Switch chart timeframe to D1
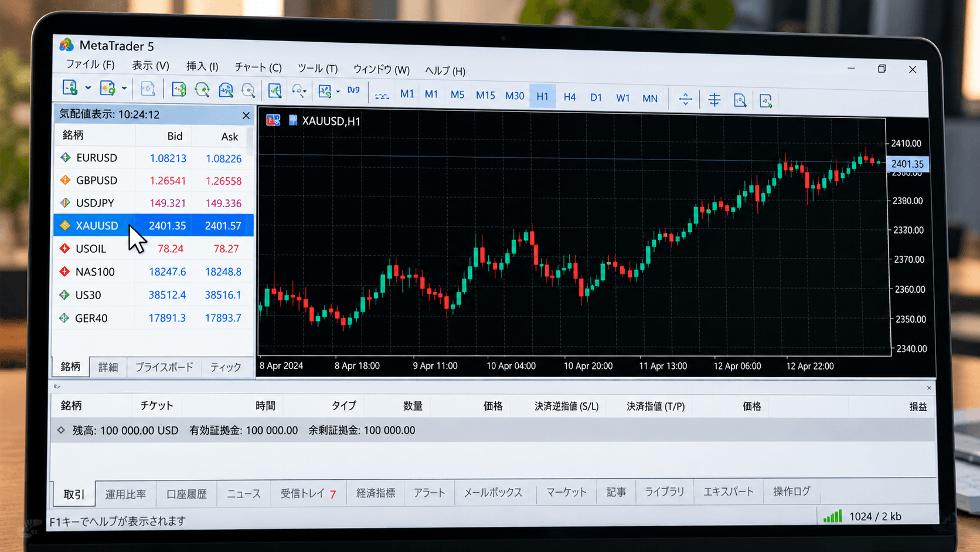Viewport: 980px width, 552px height. 596,97
